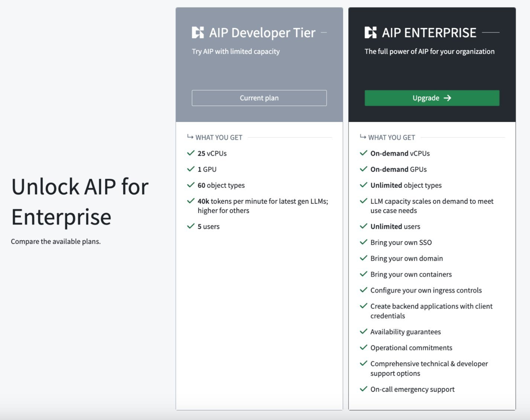The width and height of the screenshot is (530, 420).
Task: Click the arrow icon in Upgrade button
Action: (447, 98)
